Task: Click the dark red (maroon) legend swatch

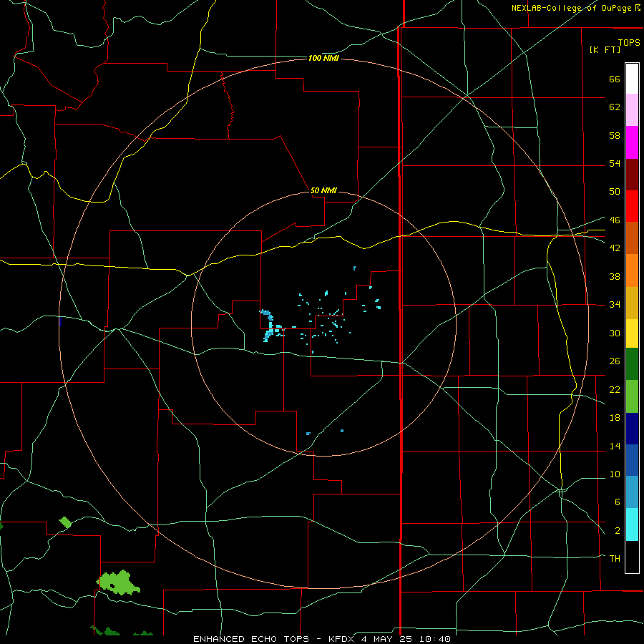Action: [632, 174]
